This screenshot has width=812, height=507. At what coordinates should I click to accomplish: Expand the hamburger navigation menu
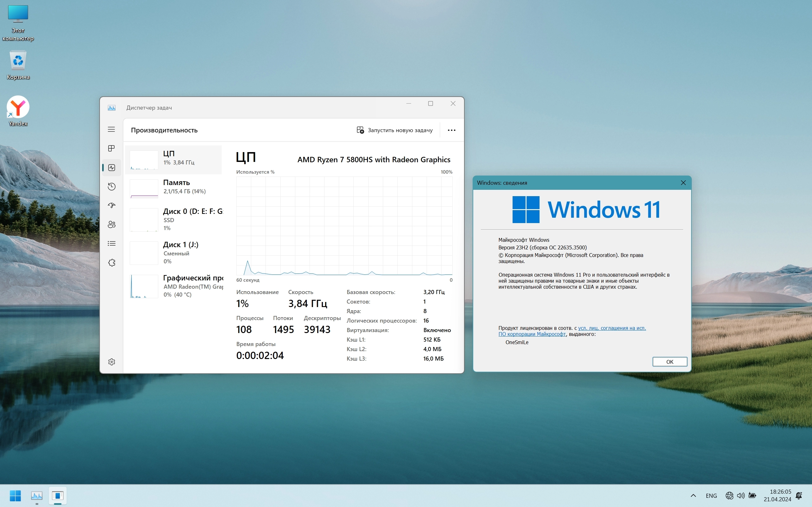pos(111,129)
